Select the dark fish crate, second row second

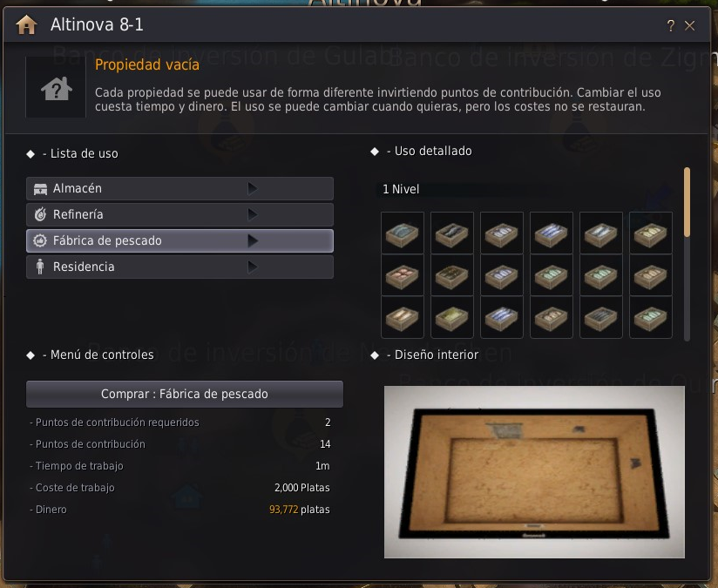pyautogui.click(x=451, y=275)
